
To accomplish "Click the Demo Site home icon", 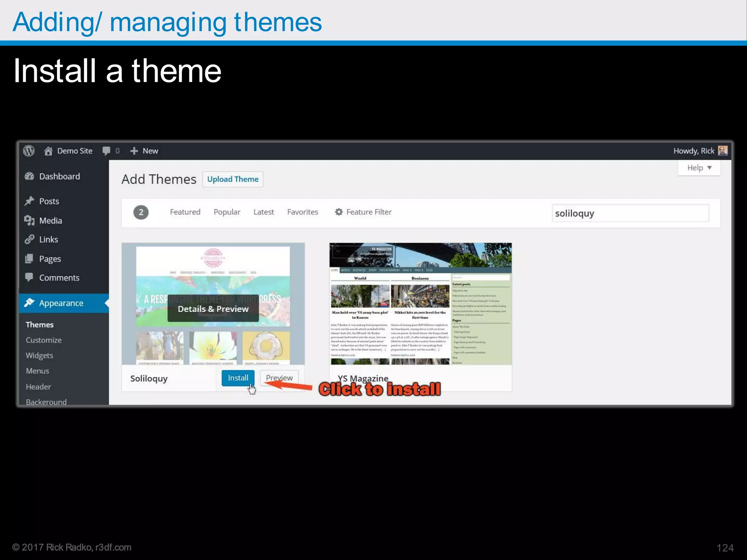I will [48, 151].
